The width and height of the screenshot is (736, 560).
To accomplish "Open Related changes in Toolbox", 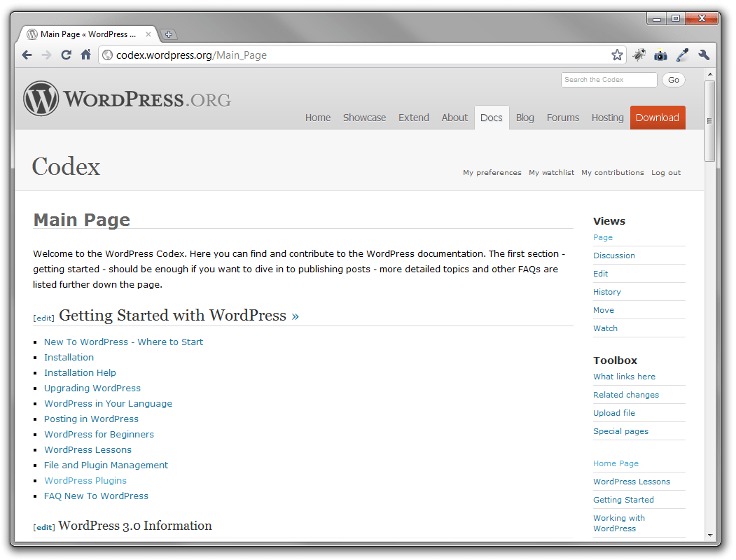I will coord(626,395).
